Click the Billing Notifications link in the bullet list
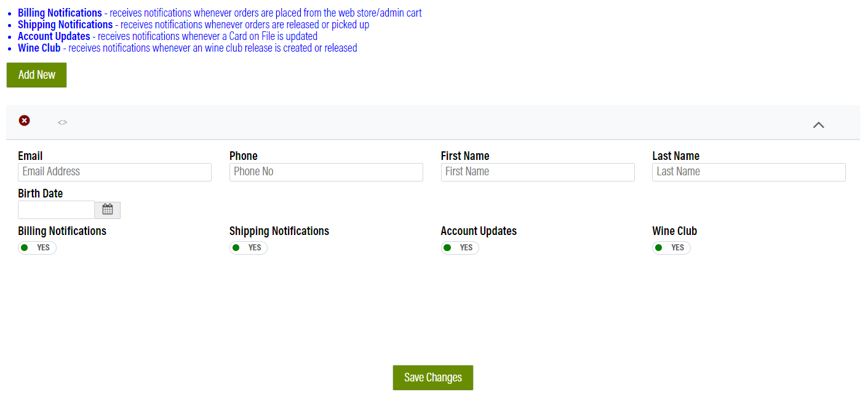 tap(59, 12)
